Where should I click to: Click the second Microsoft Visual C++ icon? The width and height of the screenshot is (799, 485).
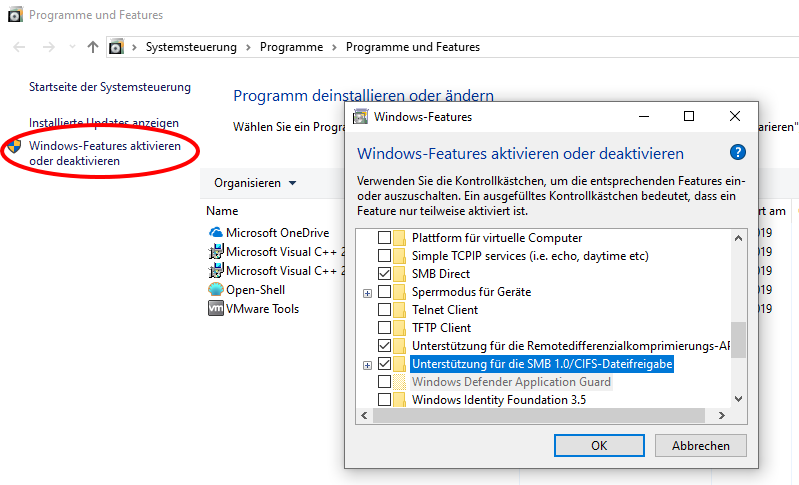(216, 270)
